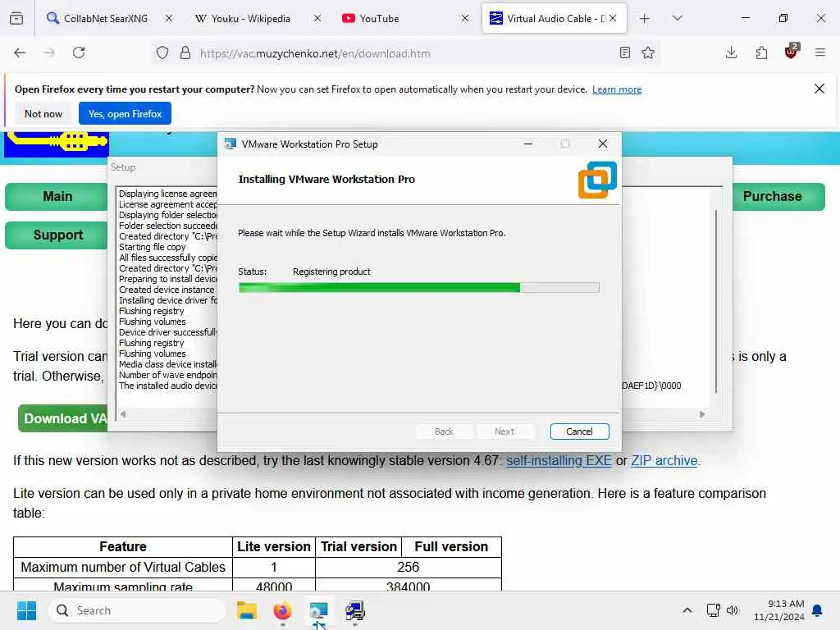
Task: Open the notifications bell icon
Action: pyautogui.click(x=818, y=610)
